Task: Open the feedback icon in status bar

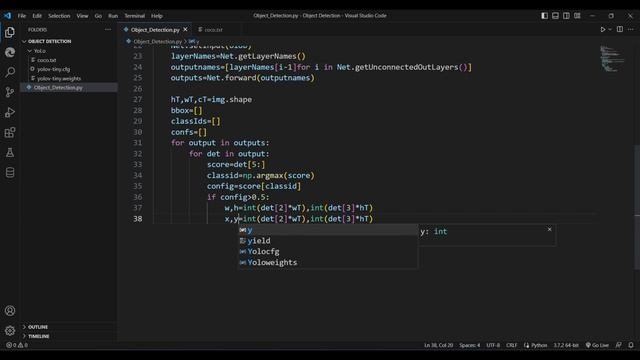Action: point(619,345)
